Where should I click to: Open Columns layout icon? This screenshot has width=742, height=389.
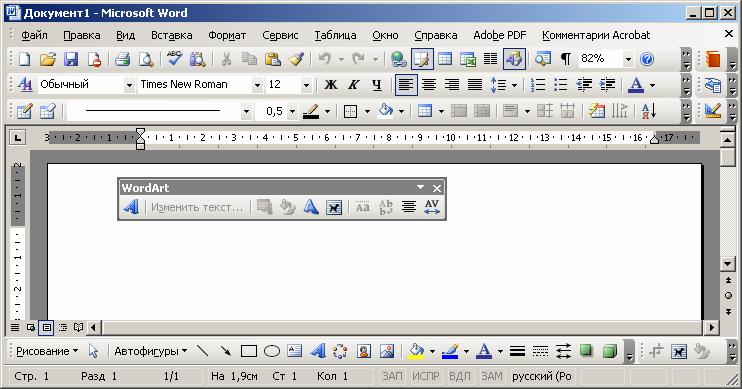tap(490, 59)
